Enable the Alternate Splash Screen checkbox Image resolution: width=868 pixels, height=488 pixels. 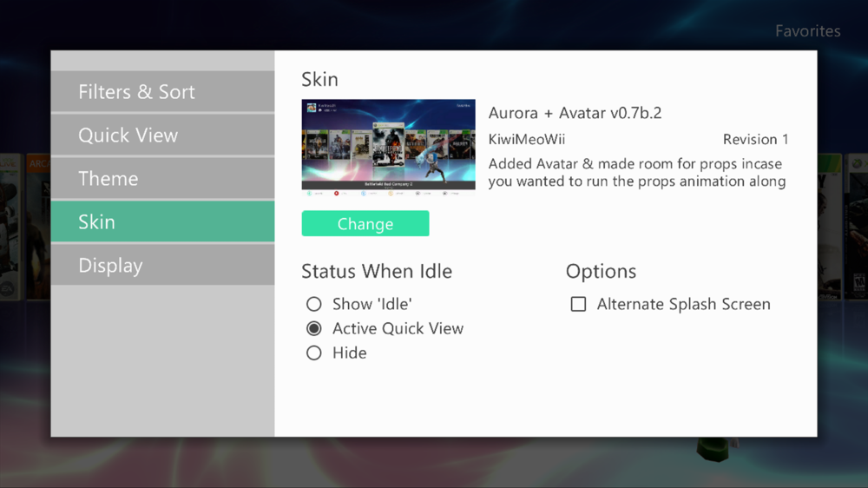pos(578,304)
